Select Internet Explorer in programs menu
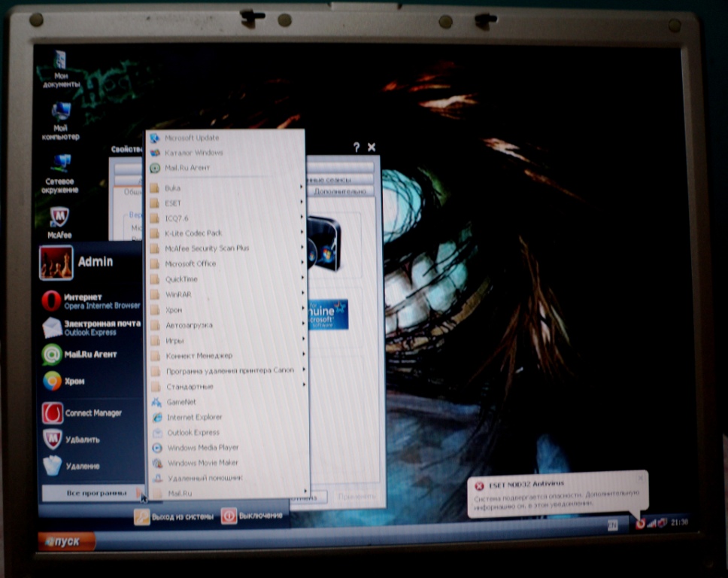 point(193,417)
